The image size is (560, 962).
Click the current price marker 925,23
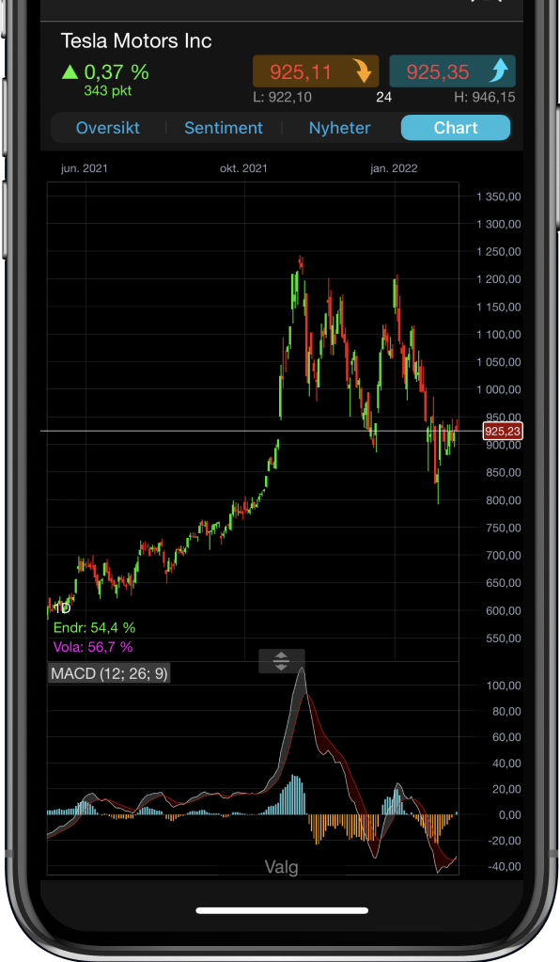503,432
